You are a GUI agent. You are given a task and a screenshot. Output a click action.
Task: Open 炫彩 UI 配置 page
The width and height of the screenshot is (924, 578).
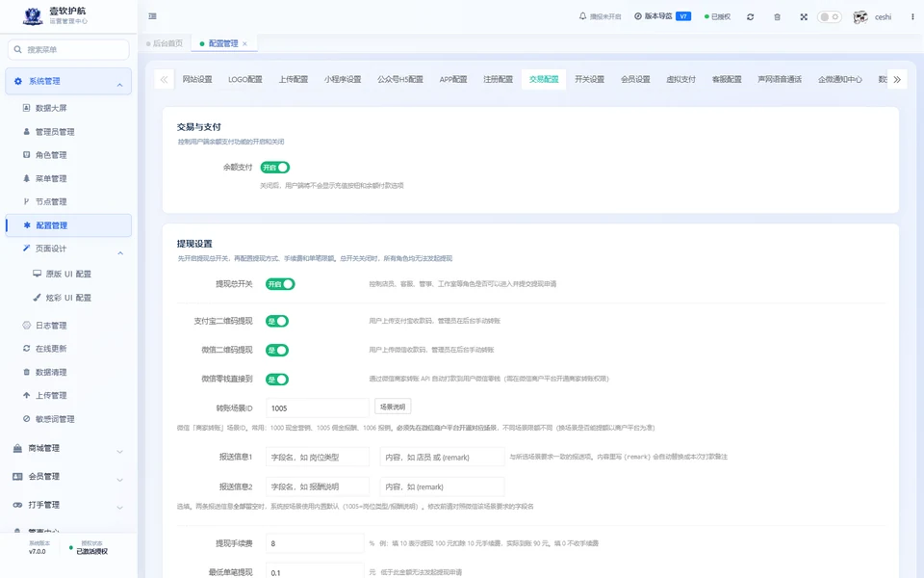tap(68, 298)
